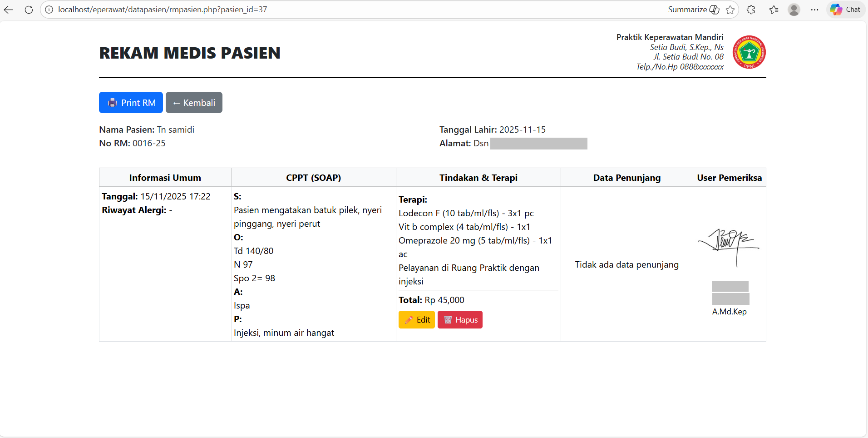Click the Tindakan & Terapi column header
The height and width of the screenshot is (438, 868).
pos(478,178)
